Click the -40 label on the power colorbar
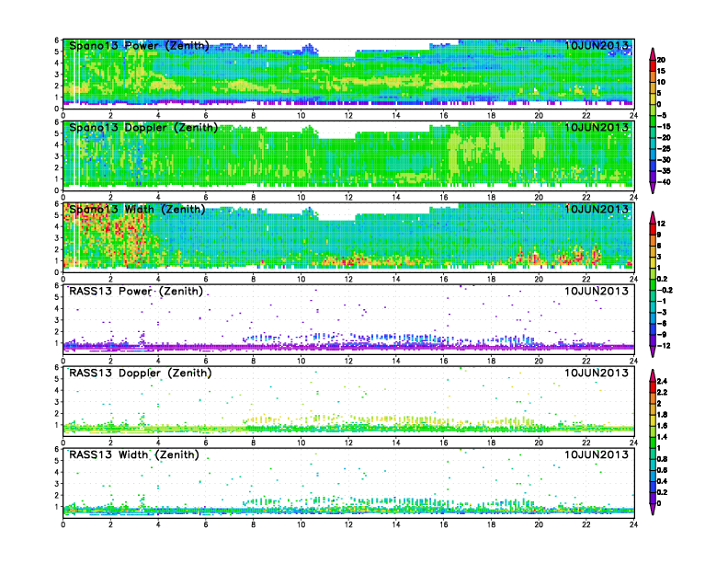The height and width of the screenshot is (563, 728). click(x=664, y=182)
